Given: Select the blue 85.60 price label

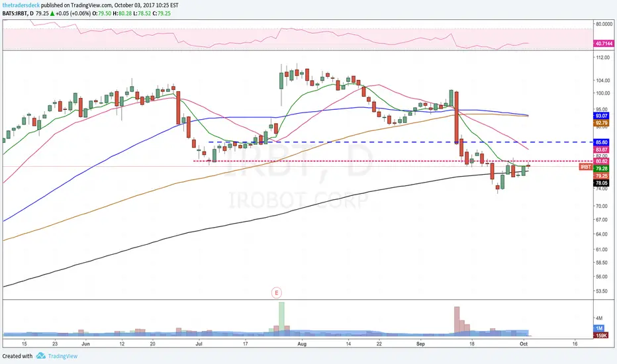Looking at the screenshot, I should [x=601, y=142].
